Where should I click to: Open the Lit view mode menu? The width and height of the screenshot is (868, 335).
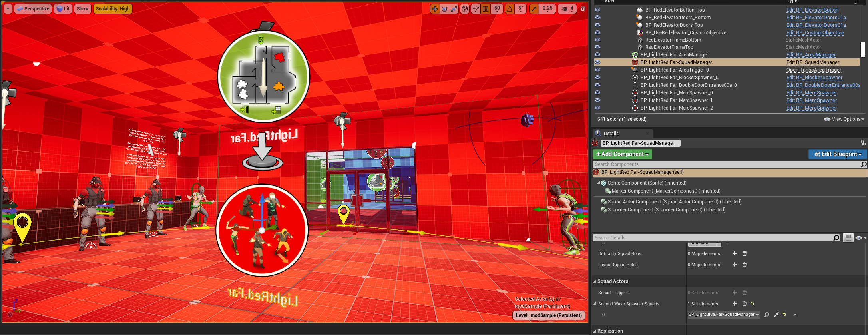click(x=63, y=9)
